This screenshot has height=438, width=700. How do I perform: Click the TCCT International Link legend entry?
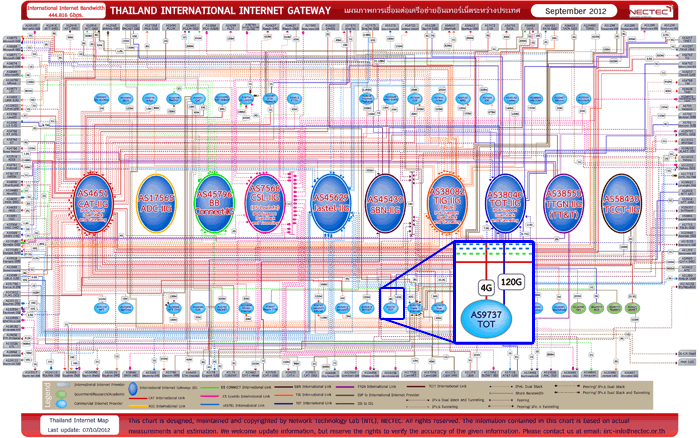point(437,386)
